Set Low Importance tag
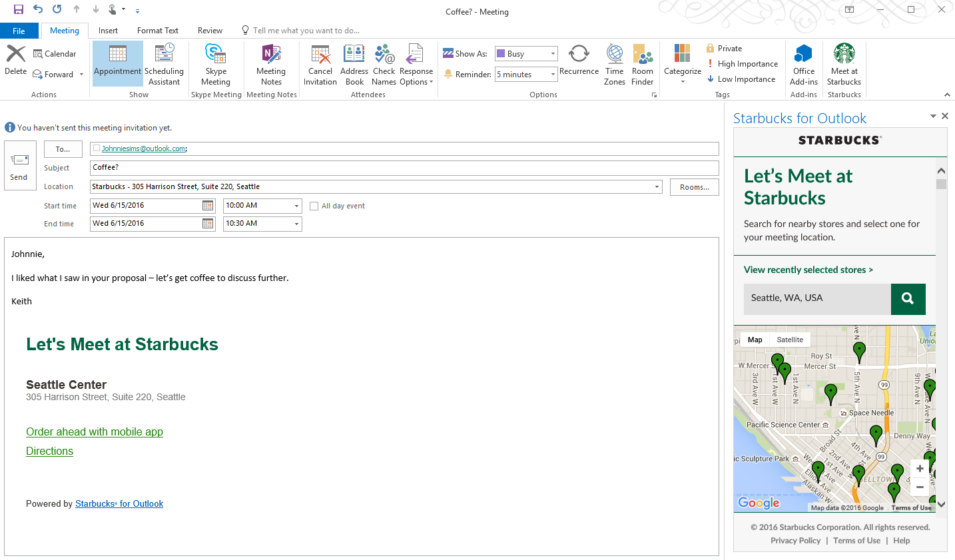The height and width of the screenshot is (560, 955). tap(741, 79)
